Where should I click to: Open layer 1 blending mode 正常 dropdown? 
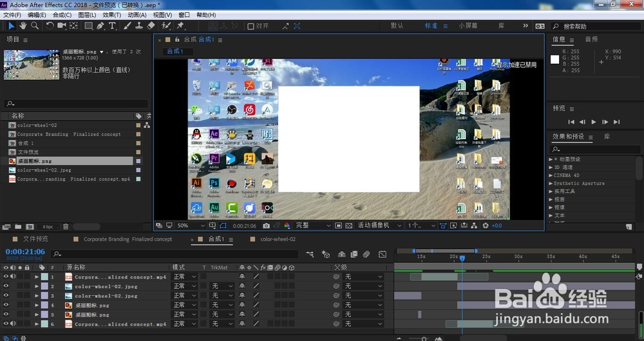click(184, 277)
